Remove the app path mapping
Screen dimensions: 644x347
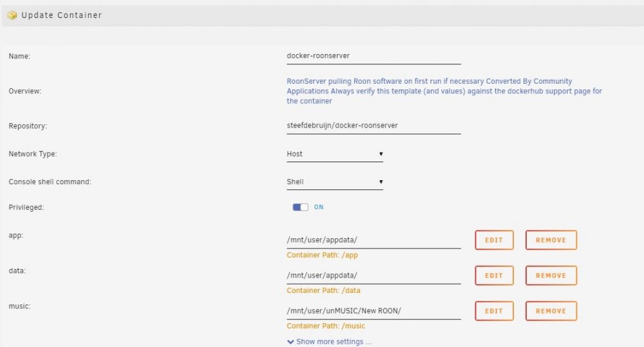tap(551, 240)
